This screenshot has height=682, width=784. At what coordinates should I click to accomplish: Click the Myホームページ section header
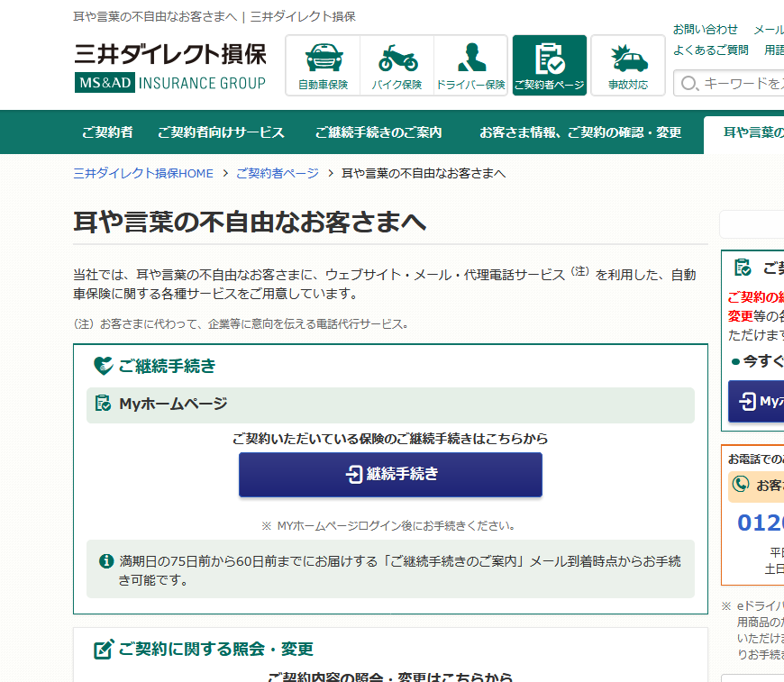click(390, 405)
